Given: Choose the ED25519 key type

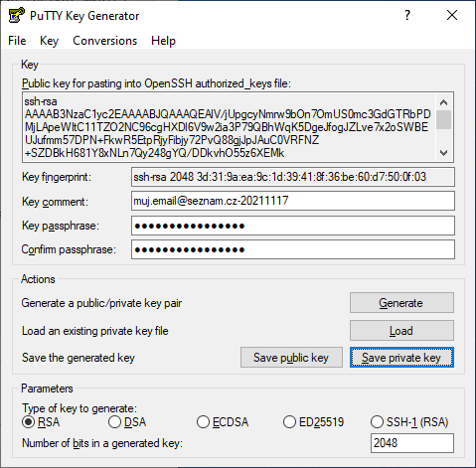Looking at the screenshot, I should [x=313, y=422].
